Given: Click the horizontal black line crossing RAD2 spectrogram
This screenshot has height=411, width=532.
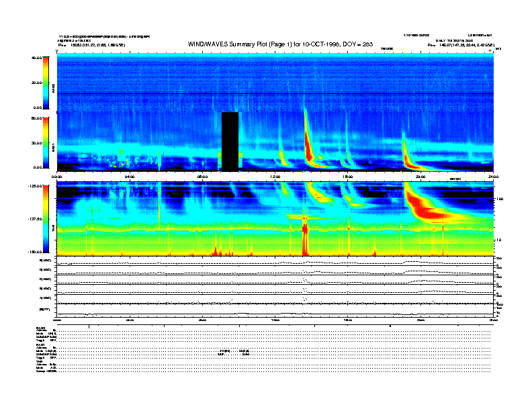Looking at the screenshot, I should pos(275,93).
